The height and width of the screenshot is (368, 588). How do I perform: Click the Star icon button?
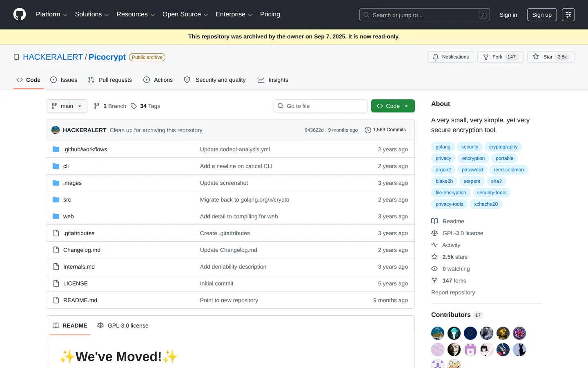pos(536,57)
